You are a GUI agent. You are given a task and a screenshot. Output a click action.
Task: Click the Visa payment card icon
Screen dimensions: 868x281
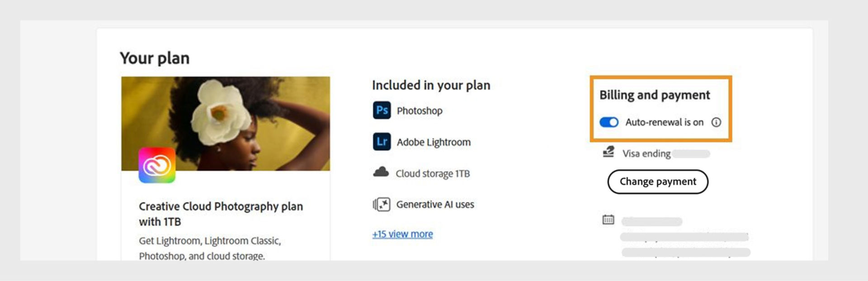click(609, 152)
